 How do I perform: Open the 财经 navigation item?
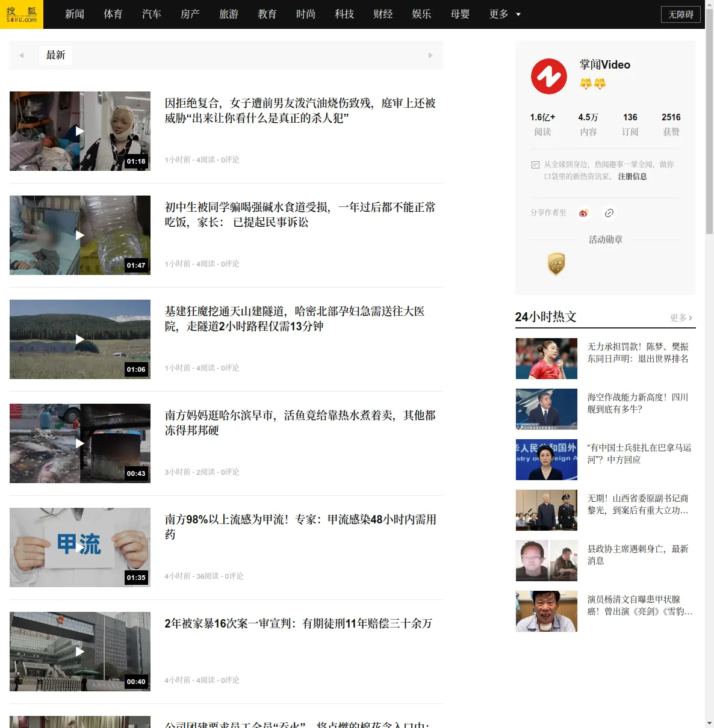(x=383, y=14)
